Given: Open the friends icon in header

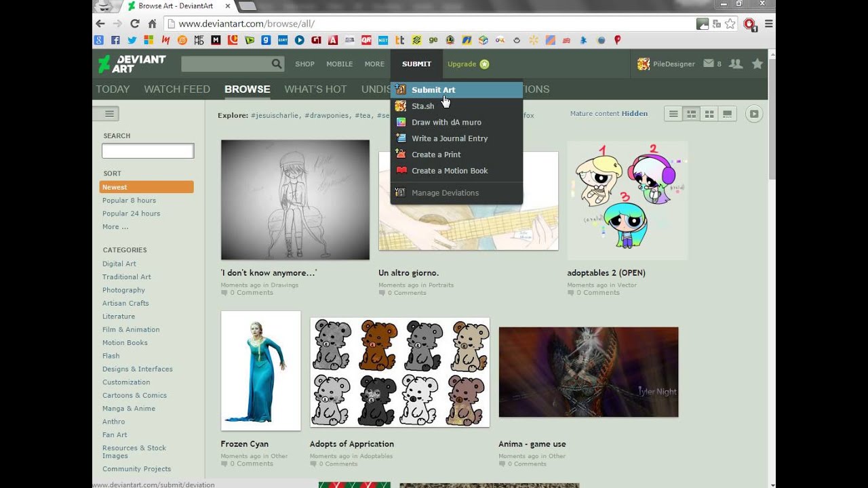Looking at the screenshot, I should tap(735, 64).
